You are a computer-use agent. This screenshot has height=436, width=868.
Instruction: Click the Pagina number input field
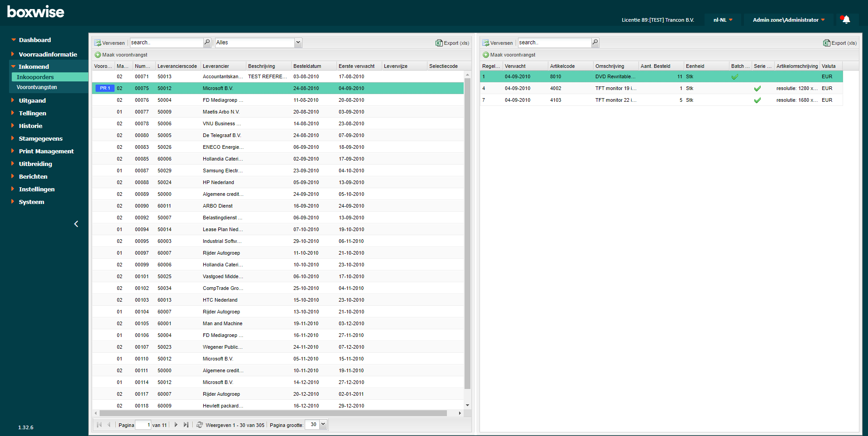[143, 425]
